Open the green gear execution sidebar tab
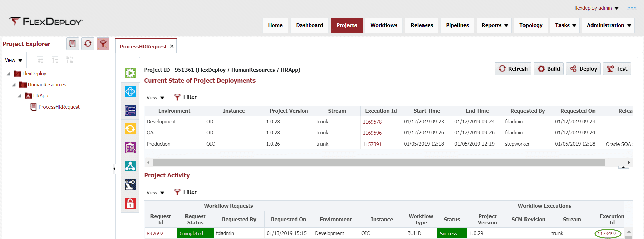This screenshot has width=644, height=239. [130, 73]
